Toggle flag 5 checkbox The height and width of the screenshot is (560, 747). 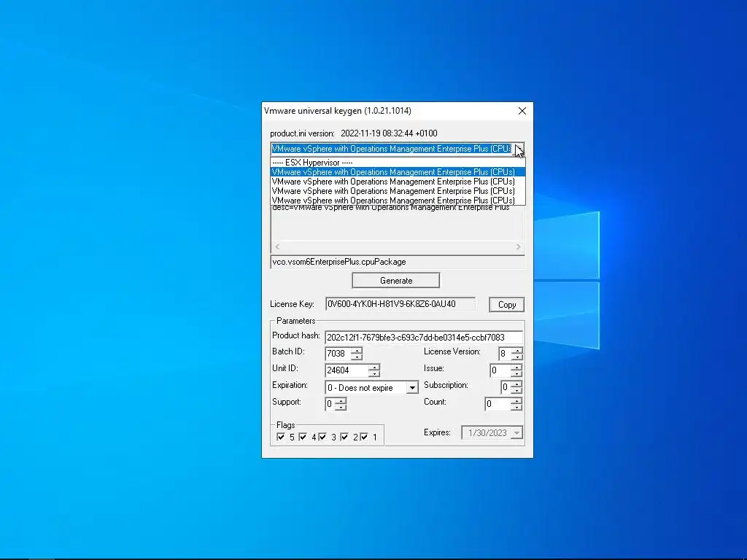coord(281,437)
